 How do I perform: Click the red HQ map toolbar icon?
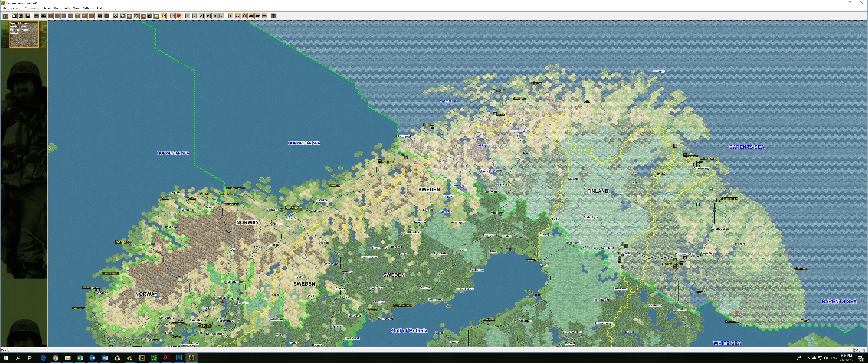pyautogui.click(x=179, y=16)
